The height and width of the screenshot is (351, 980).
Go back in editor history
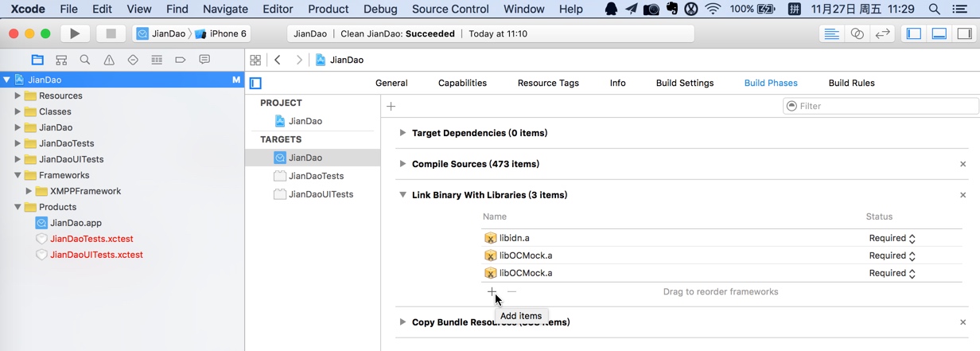coord(278,60)
